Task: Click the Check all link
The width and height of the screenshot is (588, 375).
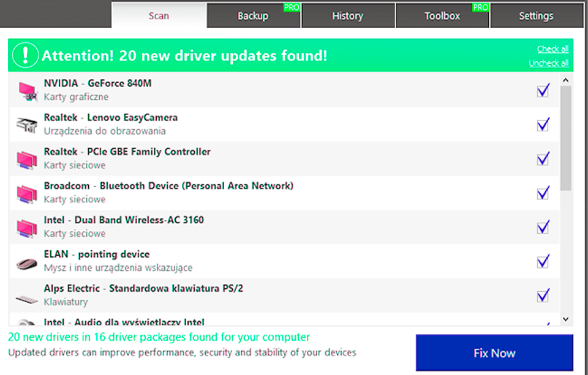Action: click(552, 49)
